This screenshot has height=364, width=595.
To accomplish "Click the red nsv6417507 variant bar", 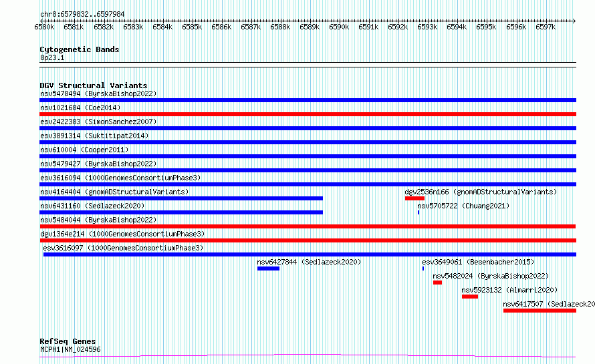I will click(540, 311).
